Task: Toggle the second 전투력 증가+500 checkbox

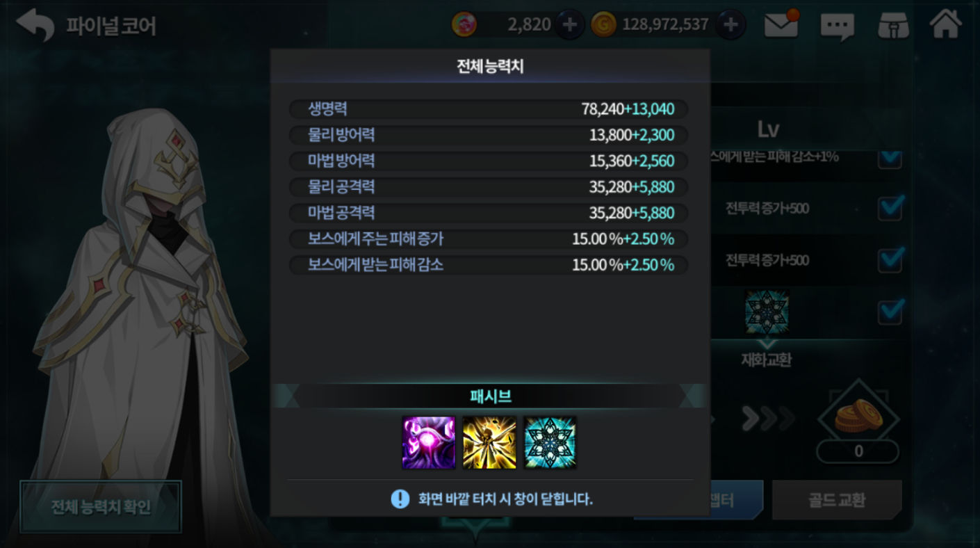Action: point(890,259)
